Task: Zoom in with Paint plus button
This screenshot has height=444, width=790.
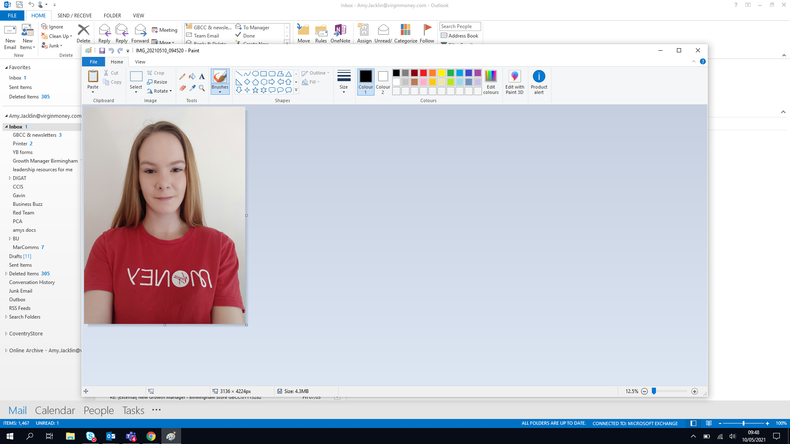Action: pyautogui.click(x=694, y=391)
